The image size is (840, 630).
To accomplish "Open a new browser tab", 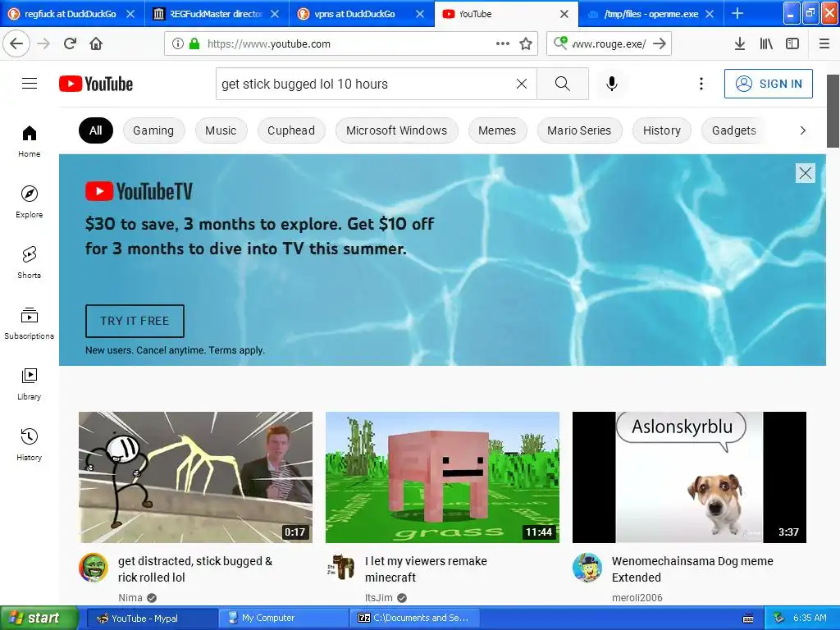I will [737, 14].
